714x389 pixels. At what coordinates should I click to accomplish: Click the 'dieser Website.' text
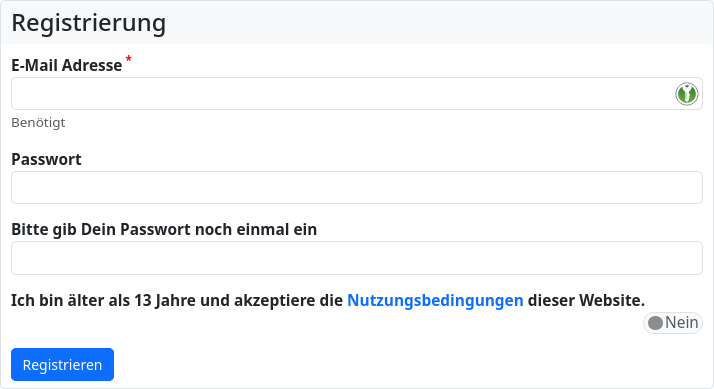point(586,300)
